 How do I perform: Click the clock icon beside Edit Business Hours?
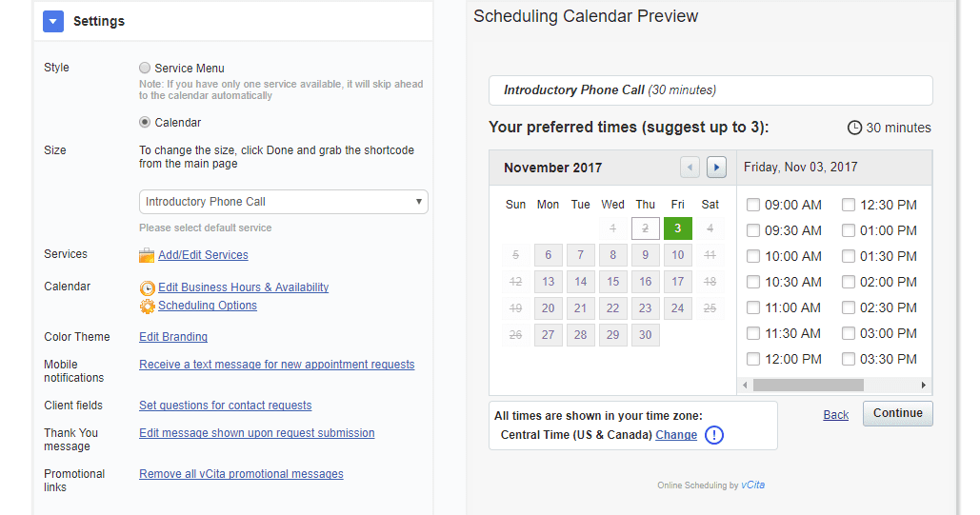(147, 287)
